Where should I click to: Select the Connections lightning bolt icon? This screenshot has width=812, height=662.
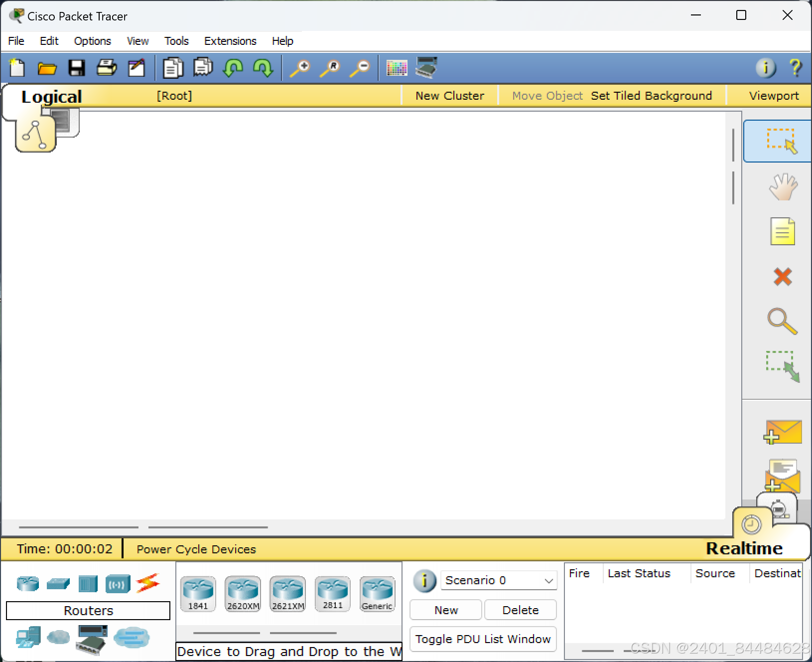pos(148,583)
